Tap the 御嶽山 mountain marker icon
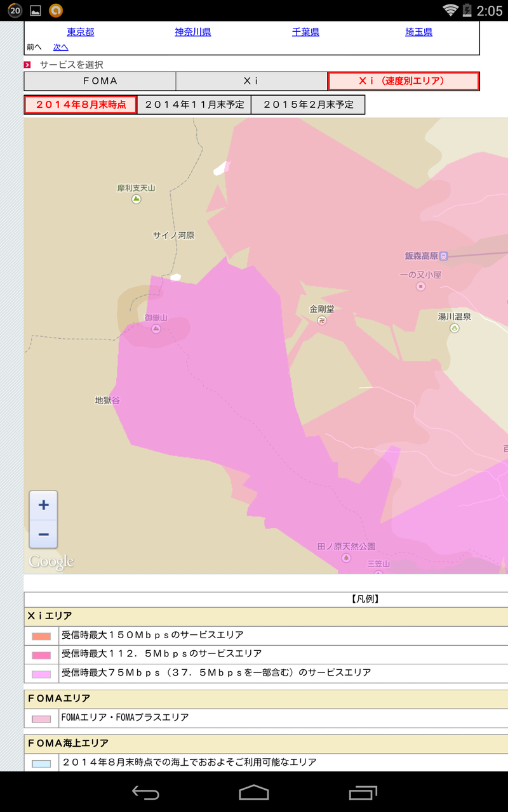The width and height of the screenshot is (508, 812). coord(156,328)
